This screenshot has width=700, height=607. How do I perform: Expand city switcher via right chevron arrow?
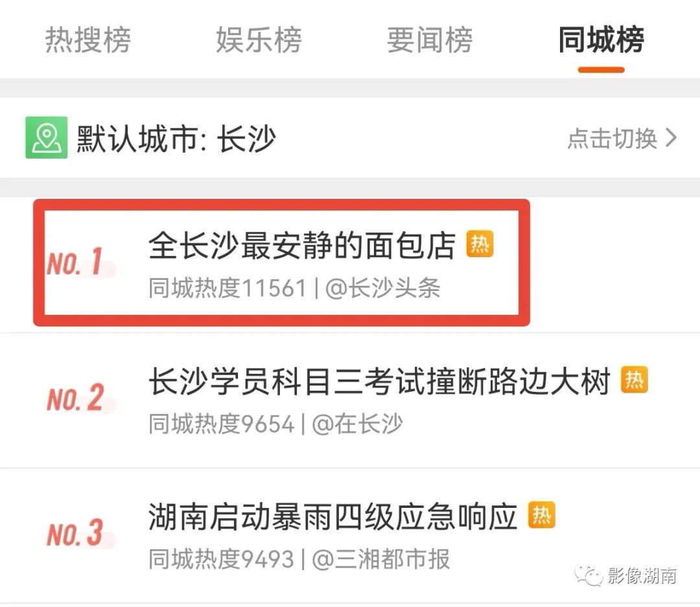tap(671, 138)
